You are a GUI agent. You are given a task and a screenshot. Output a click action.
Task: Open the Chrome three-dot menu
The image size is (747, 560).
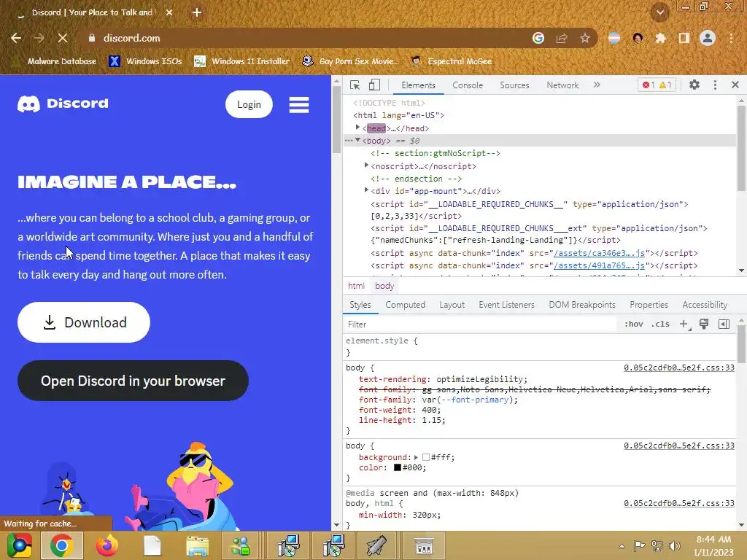click(731, 38)
